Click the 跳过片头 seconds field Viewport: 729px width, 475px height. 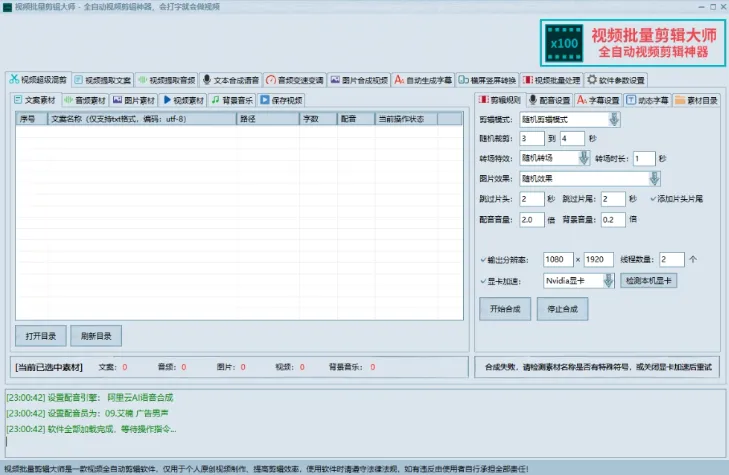coord(532,199)
